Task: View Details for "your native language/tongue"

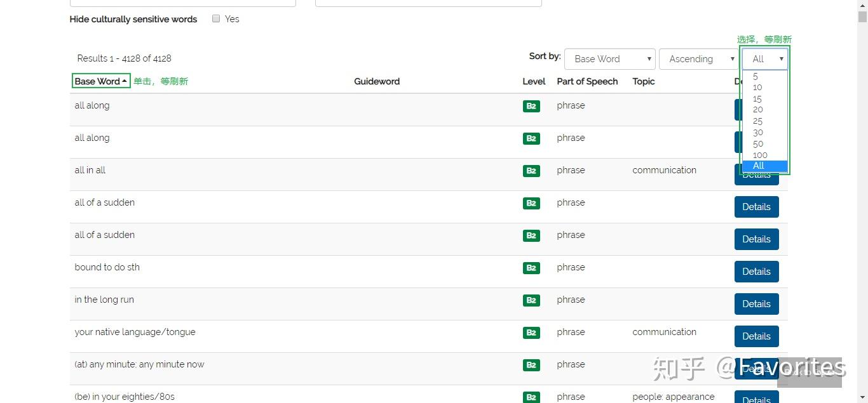Action: (x=756, y=336)
